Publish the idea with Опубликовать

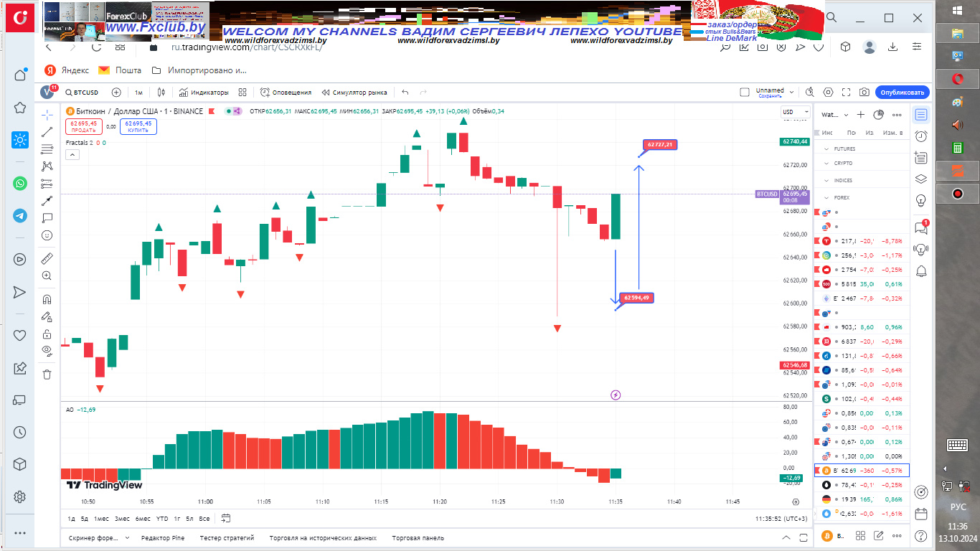click(903, 93)
